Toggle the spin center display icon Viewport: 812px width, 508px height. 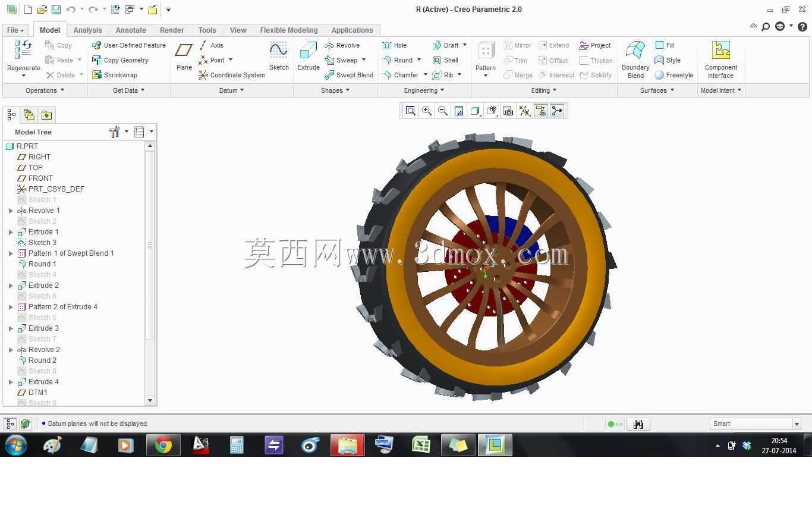[x=557, y=111]
